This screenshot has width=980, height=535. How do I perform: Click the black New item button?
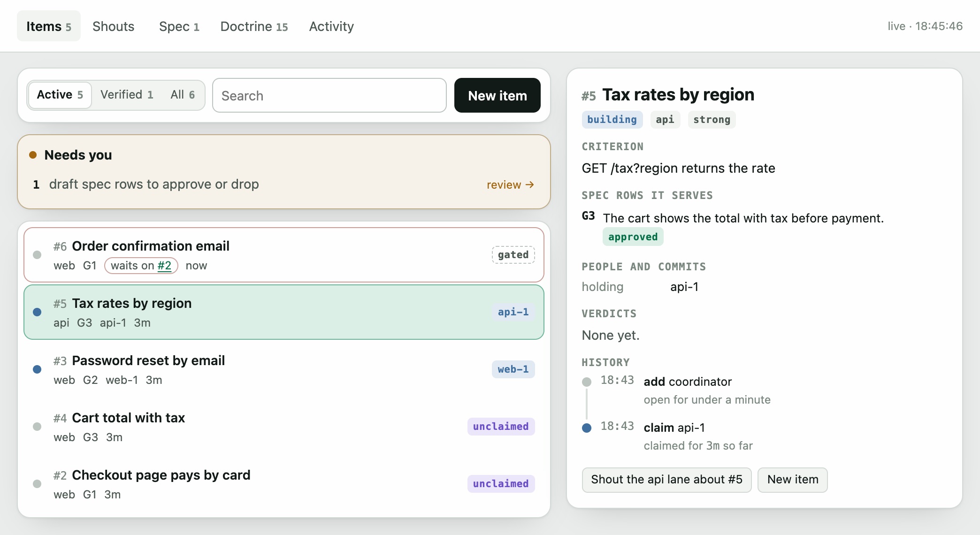click(x=497, y=95)
